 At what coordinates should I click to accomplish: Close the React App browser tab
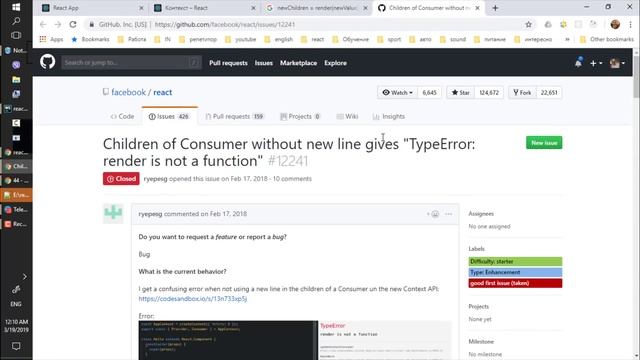(141, 8)
